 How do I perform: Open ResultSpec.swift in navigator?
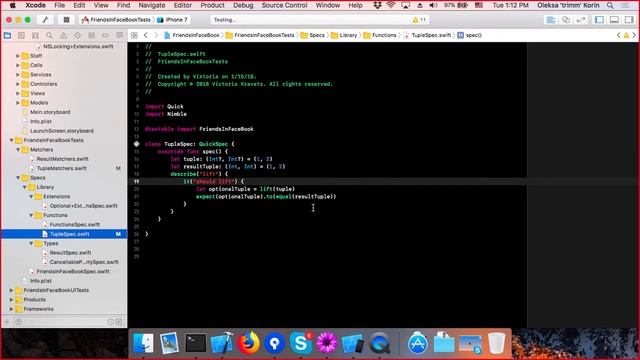pyautogui.click(x=70, y=253)
